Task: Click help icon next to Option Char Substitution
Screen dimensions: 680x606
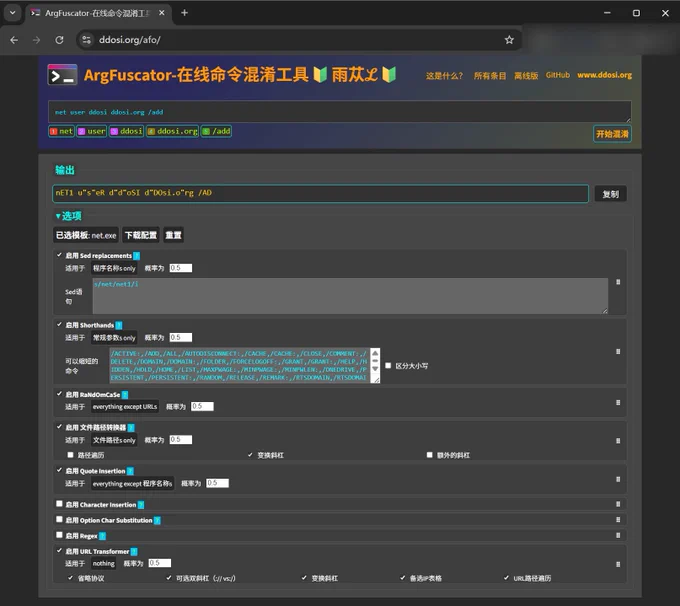Action: tap(157, 521)
